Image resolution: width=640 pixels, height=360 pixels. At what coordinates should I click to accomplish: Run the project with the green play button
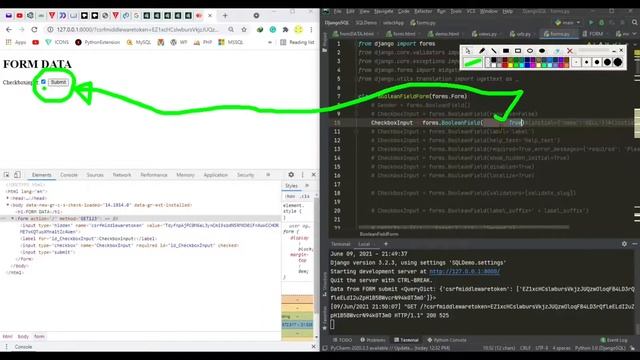click(x=591, y=22)
